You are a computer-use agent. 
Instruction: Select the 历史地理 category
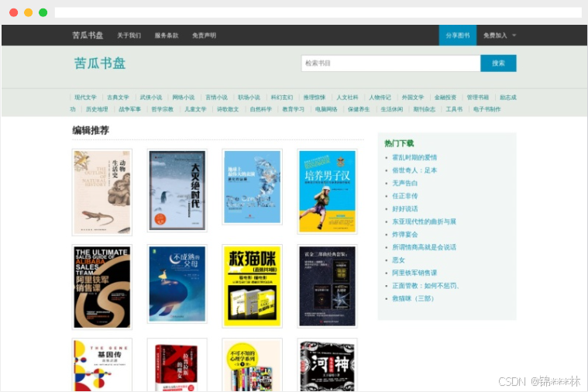click(97, 109)
